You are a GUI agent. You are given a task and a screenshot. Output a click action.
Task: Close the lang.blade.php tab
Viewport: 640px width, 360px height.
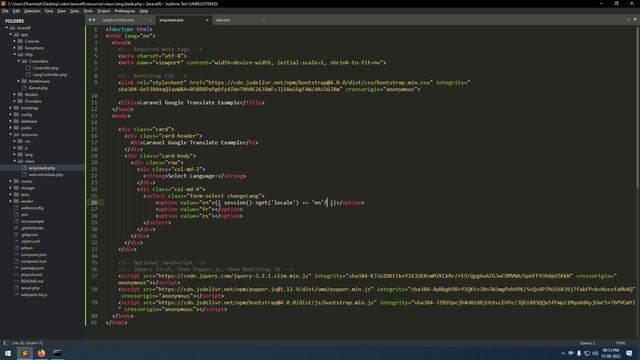point(207,20)
